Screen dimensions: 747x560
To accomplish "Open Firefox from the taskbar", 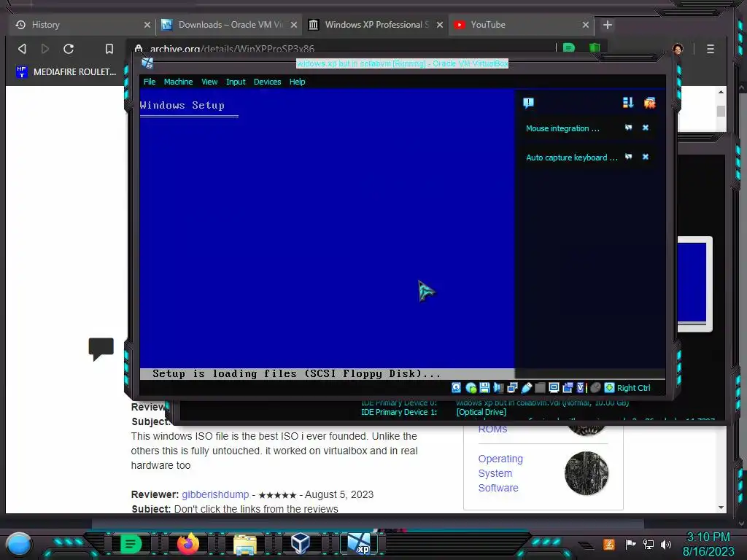I will pyautogui.click(x=187, y=544).
